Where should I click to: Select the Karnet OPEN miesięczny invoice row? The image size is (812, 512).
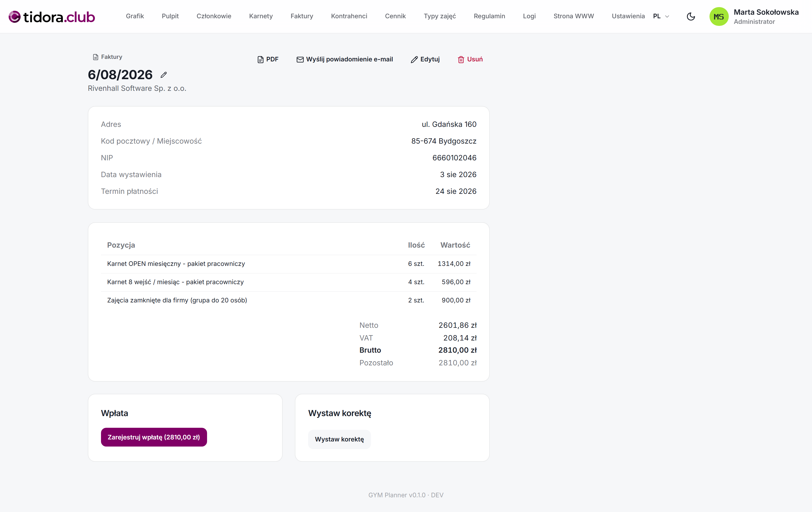289,264
